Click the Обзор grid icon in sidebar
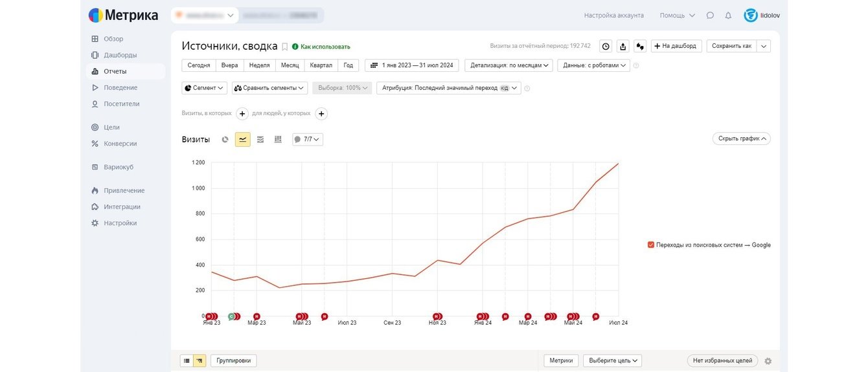The width and height of the screenshot is (868, 372). 95,39
